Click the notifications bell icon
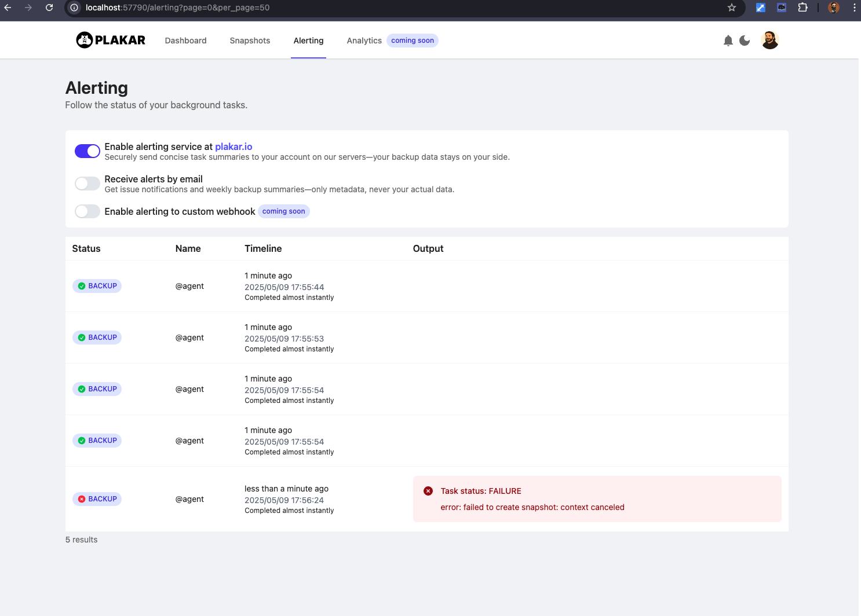The width and height of the screenshot is (861, 616). click(x=728, y=41)
